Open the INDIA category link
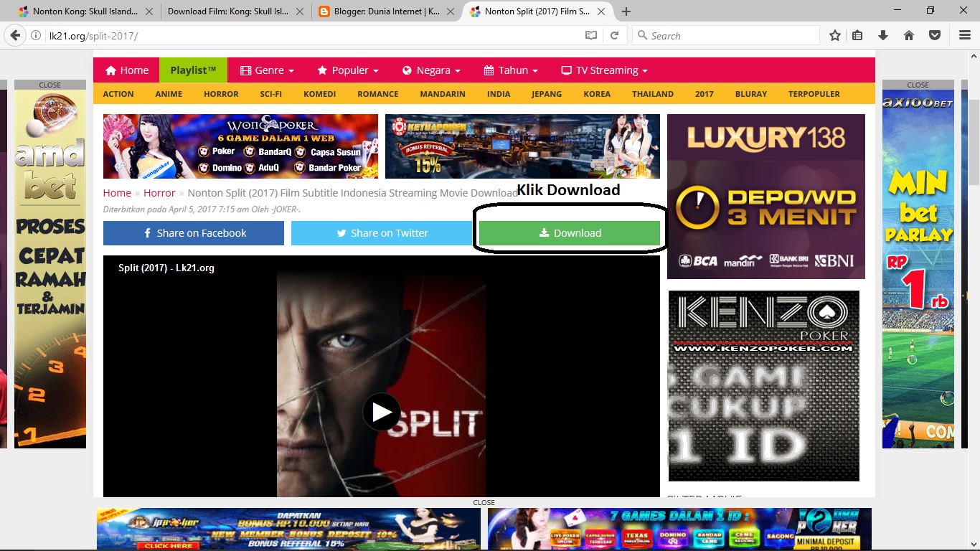This screenshot has height=551, width=980. 499,94
